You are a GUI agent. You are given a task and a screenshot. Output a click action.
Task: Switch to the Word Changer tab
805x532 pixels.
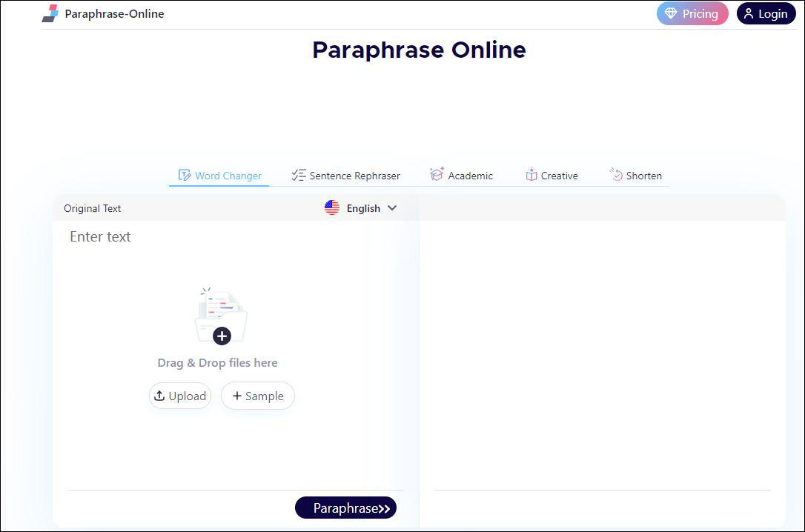tap(219, 176)
